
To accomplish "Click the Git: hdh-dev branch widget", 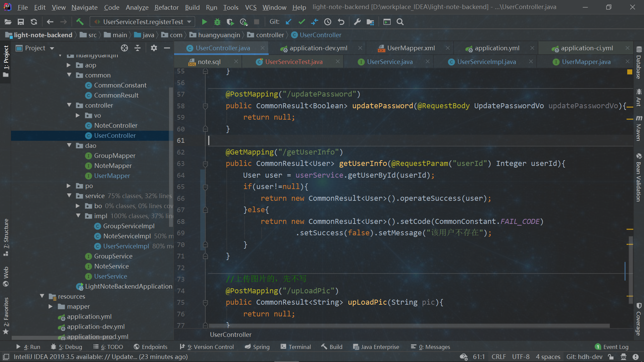I will pos(584,357).
